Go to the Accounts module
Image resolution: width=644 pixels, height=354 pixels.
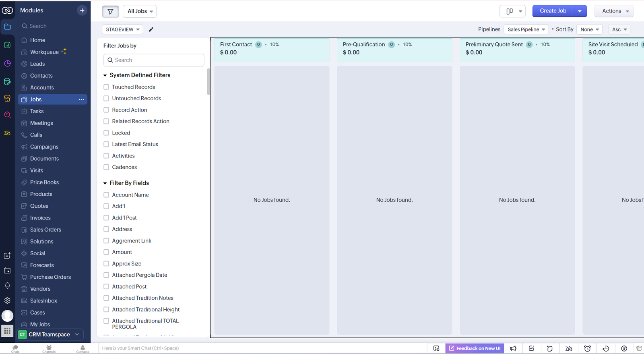42,88
